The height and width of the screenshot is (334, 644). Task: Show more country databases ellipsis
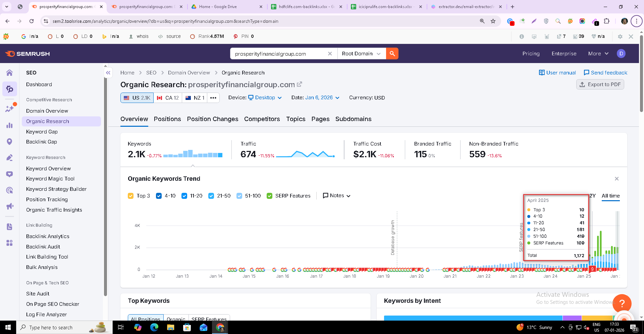pos(213,98)
